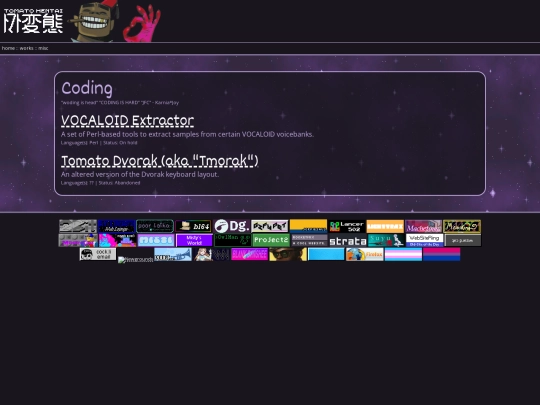Open the grey badge with the duck

click(78, 240)
